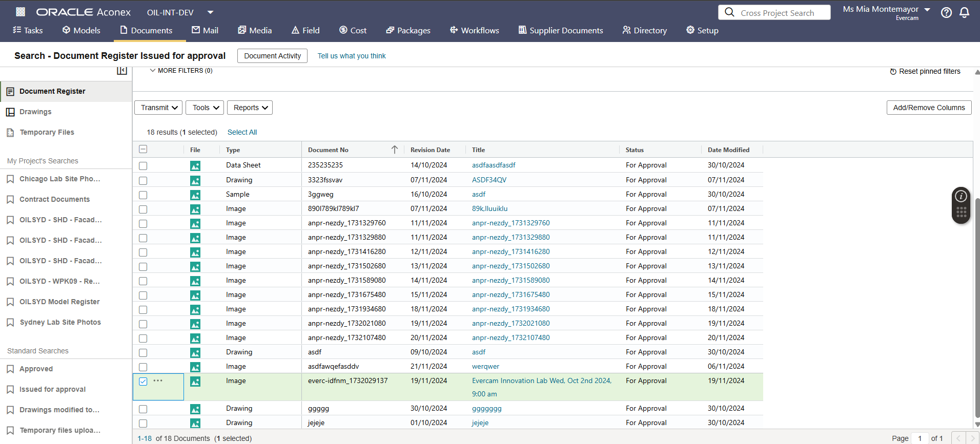Open the app launcher grid icon
Viewport: 980px width, 444px height.
tap(21, 12)
